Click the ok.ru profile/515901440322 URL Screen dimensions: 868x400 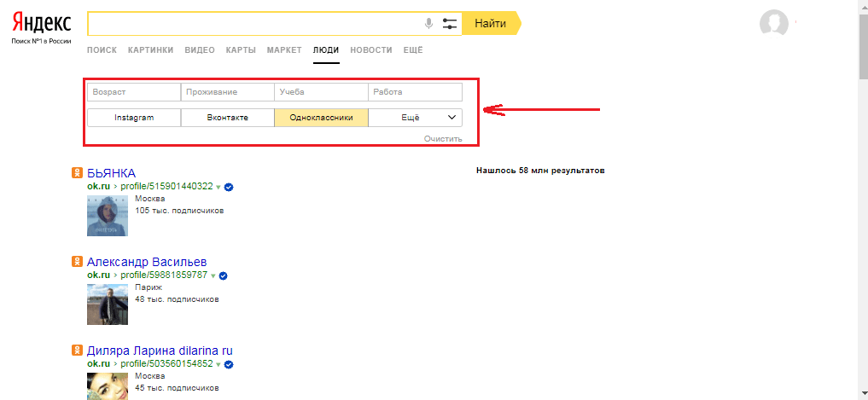pyautogui.click(x=150, y=187)
